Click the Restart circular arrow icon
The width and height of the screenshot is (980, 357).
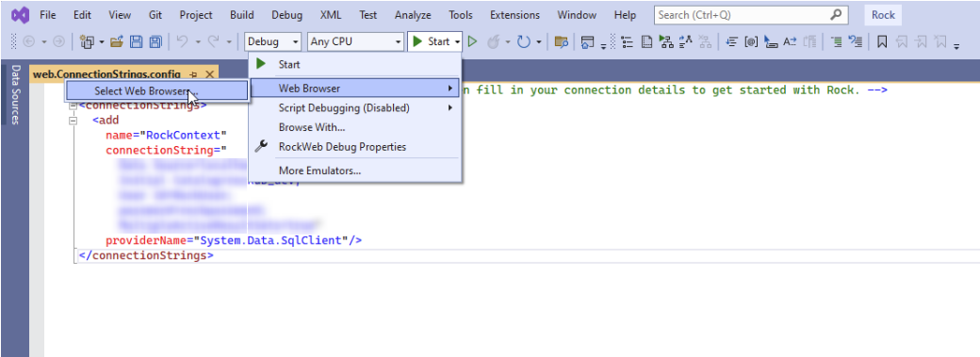(524, 41)
